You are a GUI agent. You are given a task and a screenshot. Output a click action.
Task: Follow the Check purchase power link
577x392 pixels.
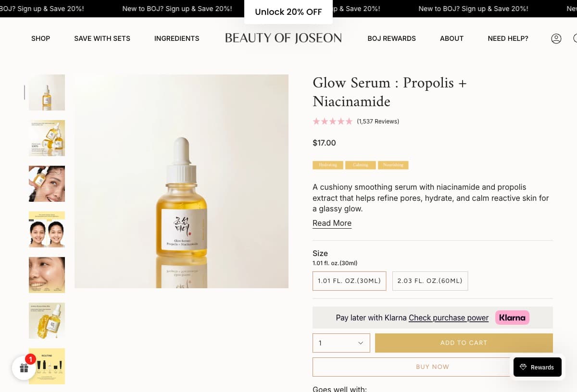point(448,318)
